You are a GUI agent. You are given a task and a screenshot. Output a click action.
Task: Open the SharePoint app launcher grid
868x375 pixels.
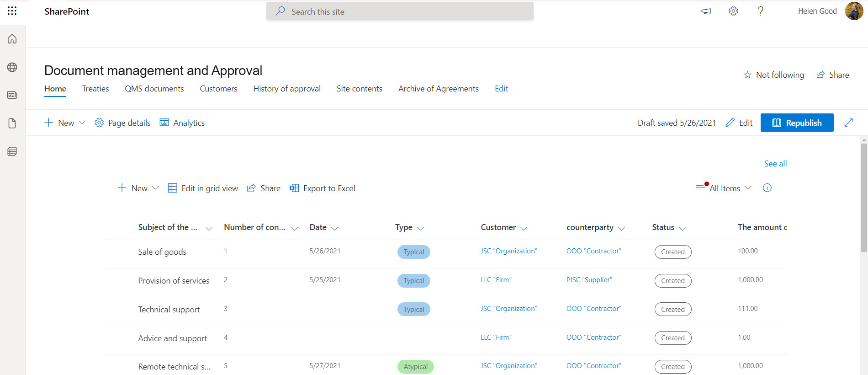tap(12, 11)
